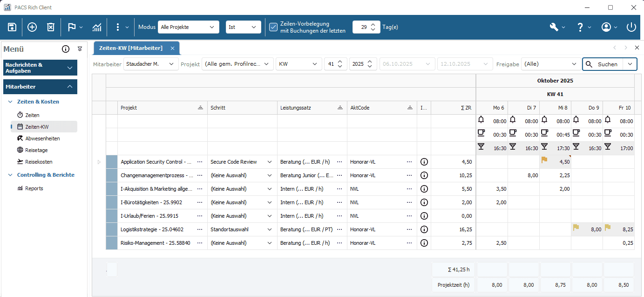Open the Nachrichten & Aufgaben menu section
Image resolution: width=644 pixels, height=297 pixels.
tap(40, 67)
